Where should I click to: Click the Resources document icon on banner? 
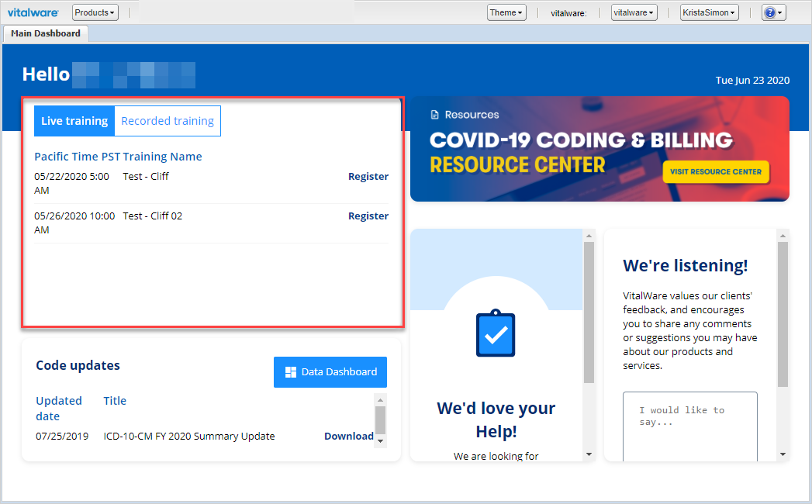point(435,115)
